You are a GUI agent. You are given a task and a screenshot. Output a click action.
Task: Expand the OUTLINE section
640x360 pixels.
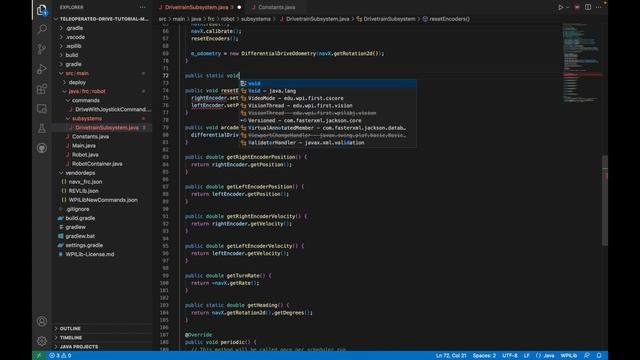point(102,329)
